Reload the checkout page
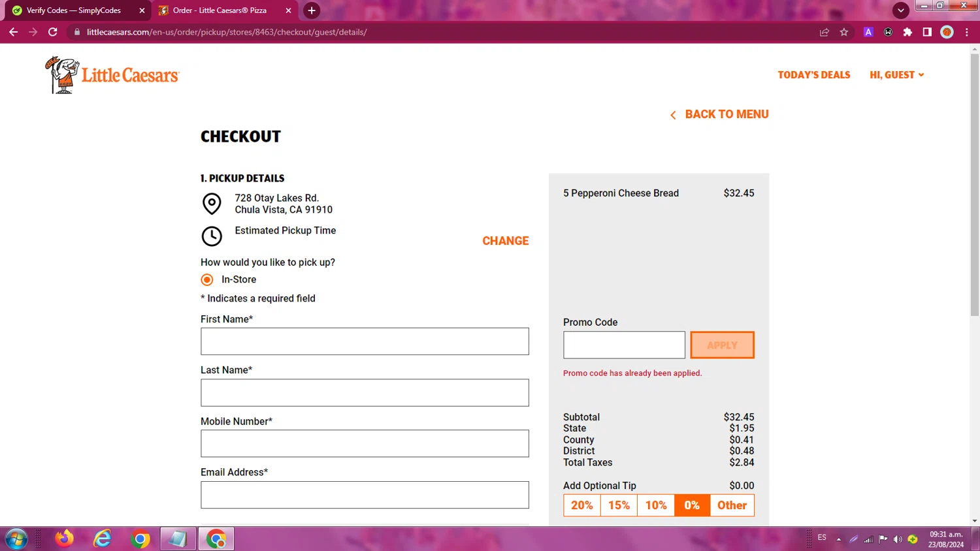 (53, 32)
